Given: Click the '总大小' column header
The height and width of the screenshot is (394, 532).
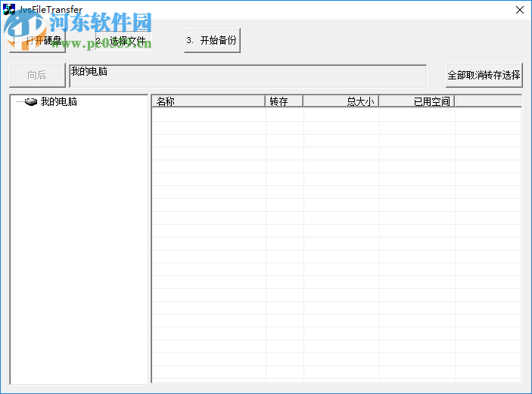Looking at the screenshot, I should [x=341, y=101].
